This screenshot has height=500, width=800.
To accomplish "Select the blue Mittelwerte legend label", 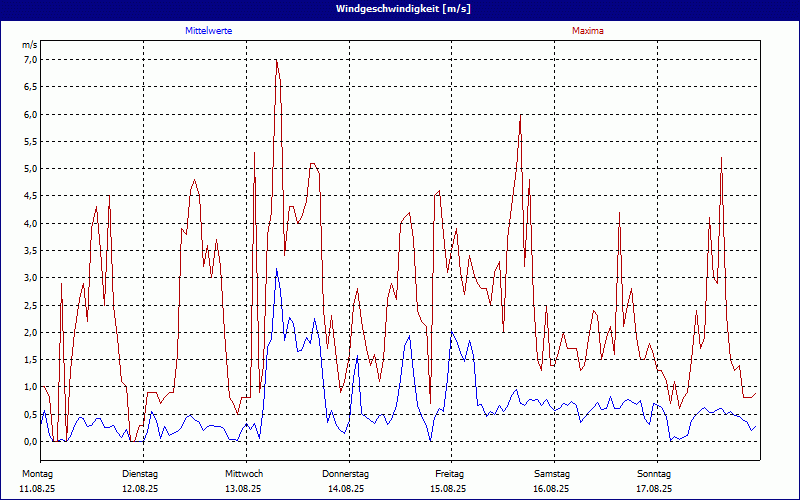I will click(209, 31).
